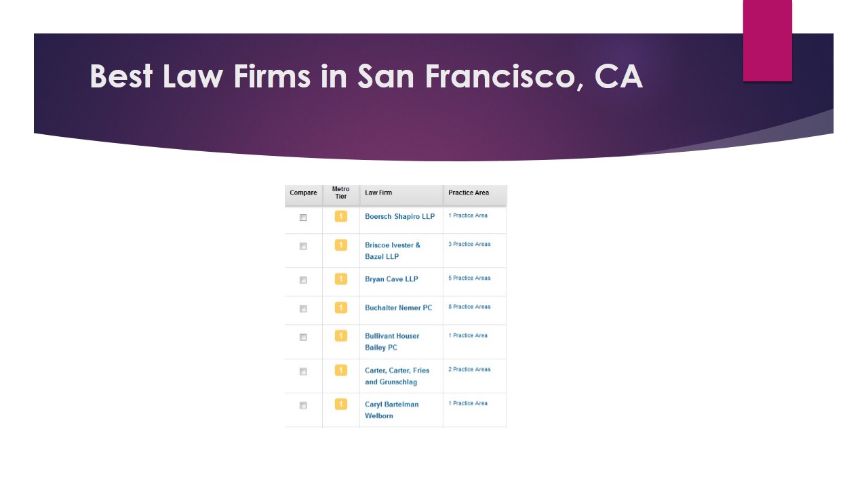This screenshot has height=488, width=868.
Task: Check the Compare box for Boersch Shapiro LLP
Action: [x=303, y=218]
